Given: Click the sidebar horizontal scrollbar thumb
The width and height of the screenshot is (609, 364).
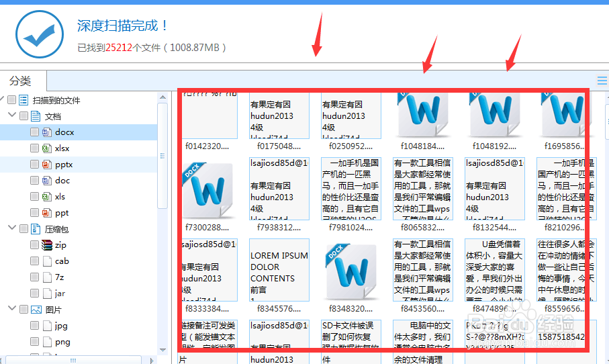Looking at the screenshot, I should pyautogui.click(x=73, y=360).
